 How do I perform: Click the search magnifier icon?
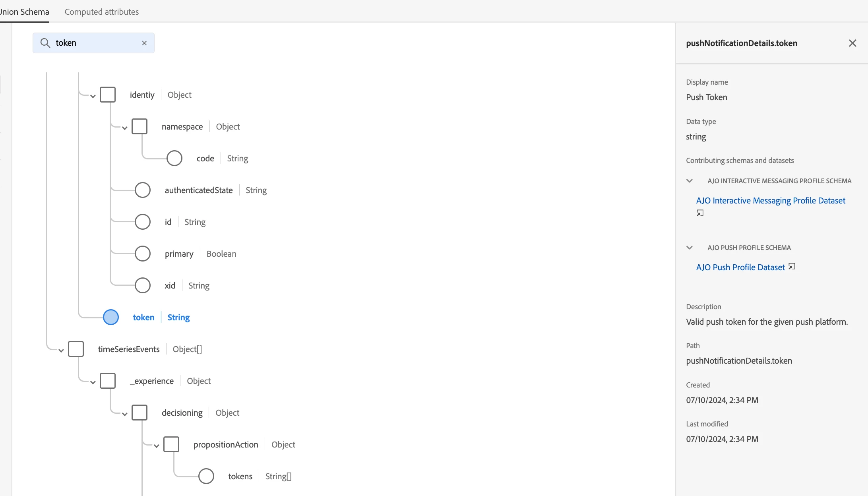point(45,43)
